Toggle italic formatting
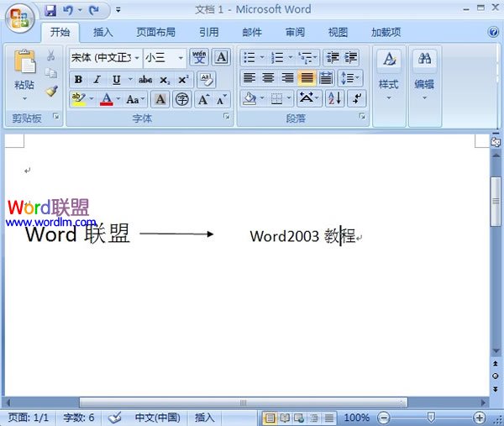Image resolution: width=504 pixels, height=426 pixels. tap(97, 80)
